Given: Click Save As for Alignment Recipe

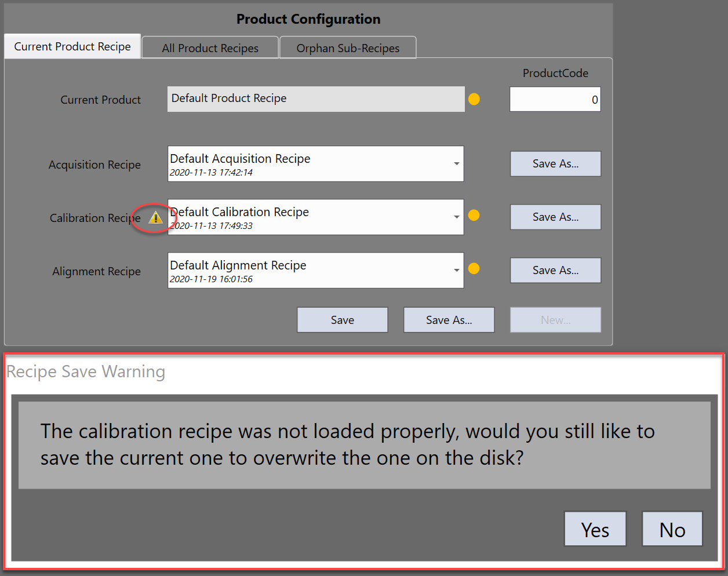Looking at the screenshot, I should click(555, 271).
